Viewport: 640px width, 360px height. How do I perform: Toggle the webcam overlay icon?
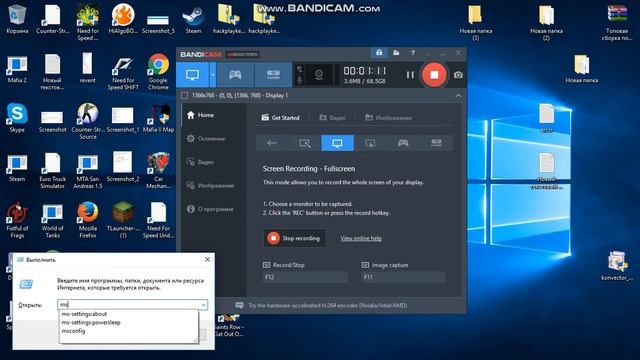coord(319,74)
